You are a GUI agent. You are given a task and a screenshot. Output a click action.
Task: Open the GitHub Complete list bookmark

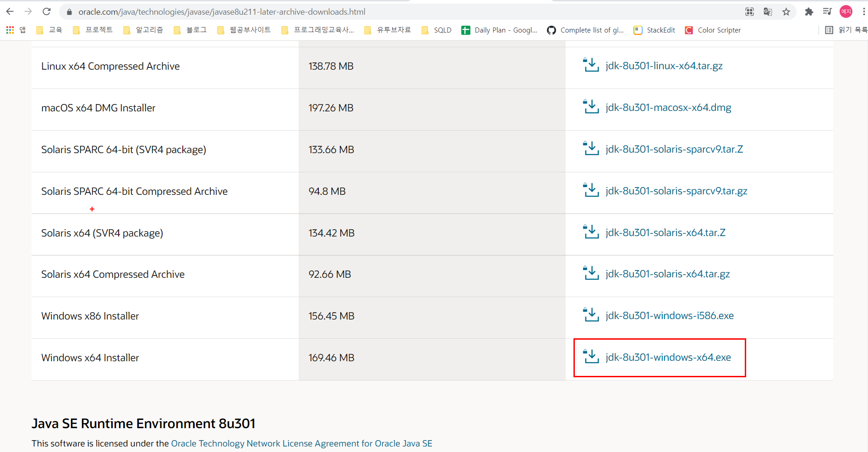585,30
